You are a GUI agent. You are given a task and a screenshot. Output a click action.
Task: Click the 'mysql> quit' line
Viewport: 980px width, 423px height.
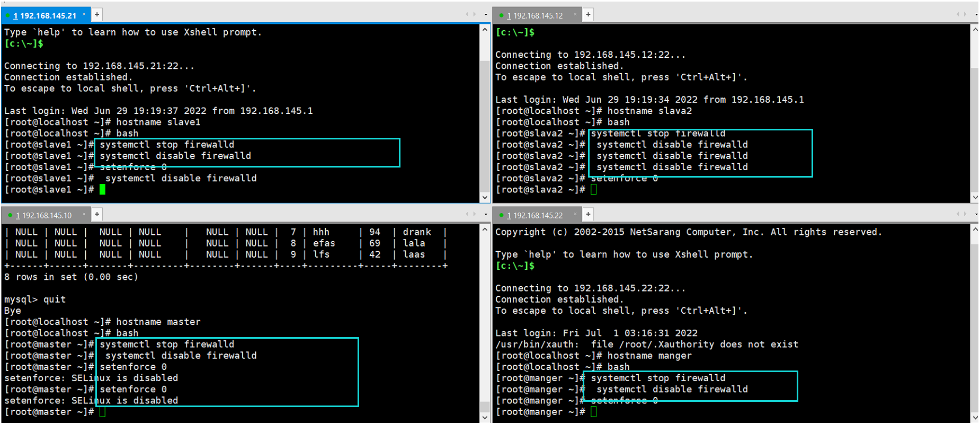coord(35,299)
